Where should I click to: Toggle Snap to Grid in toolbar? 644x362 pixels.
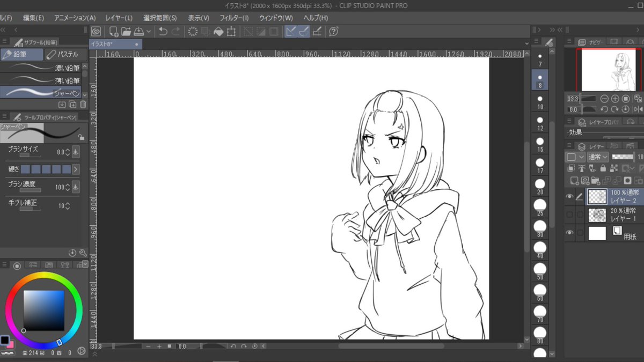(x=317, y=32)
